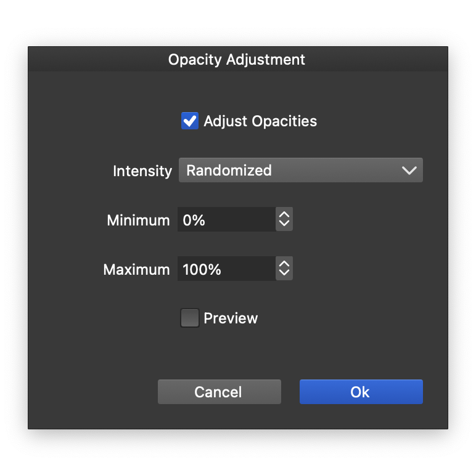
Task: Focus the Minimum percentage input field
Action: pos(226,220)
